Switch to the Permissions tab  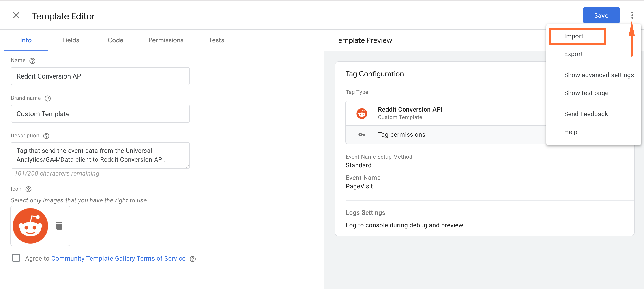point(166,40)
